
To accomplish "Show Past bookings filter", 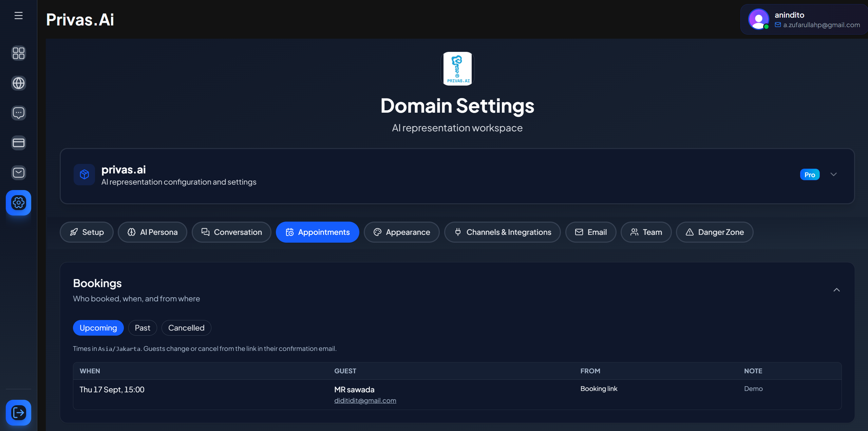I will [x=143, y=328].
